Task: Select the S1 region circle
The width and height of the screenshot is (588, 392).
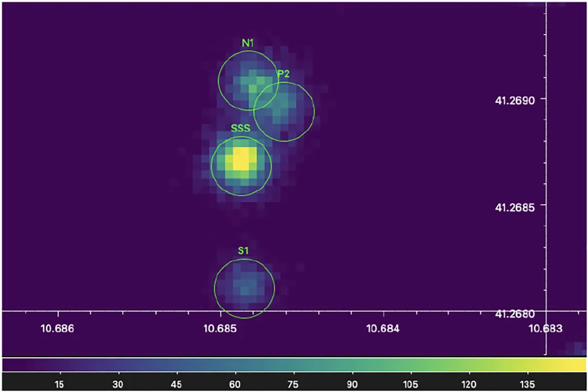Action: coord(244,289)
